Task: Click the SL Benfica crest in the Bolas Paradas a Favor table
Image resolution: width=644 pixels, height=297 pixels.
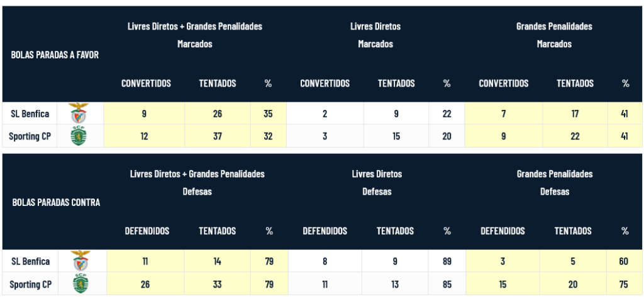Action: [x=79, y=114]
